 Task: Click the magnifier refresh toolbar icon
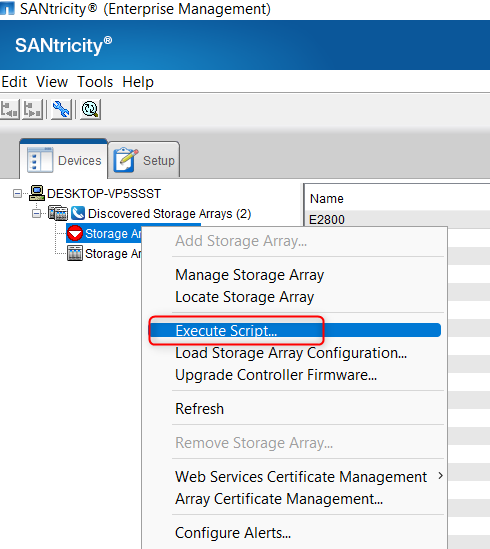(90, 109)
